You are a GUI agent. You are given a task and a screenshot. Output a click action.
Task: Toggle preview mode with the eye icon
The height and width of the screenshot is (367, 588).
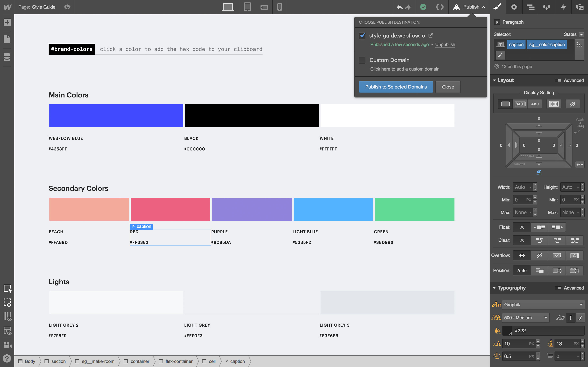67,7
